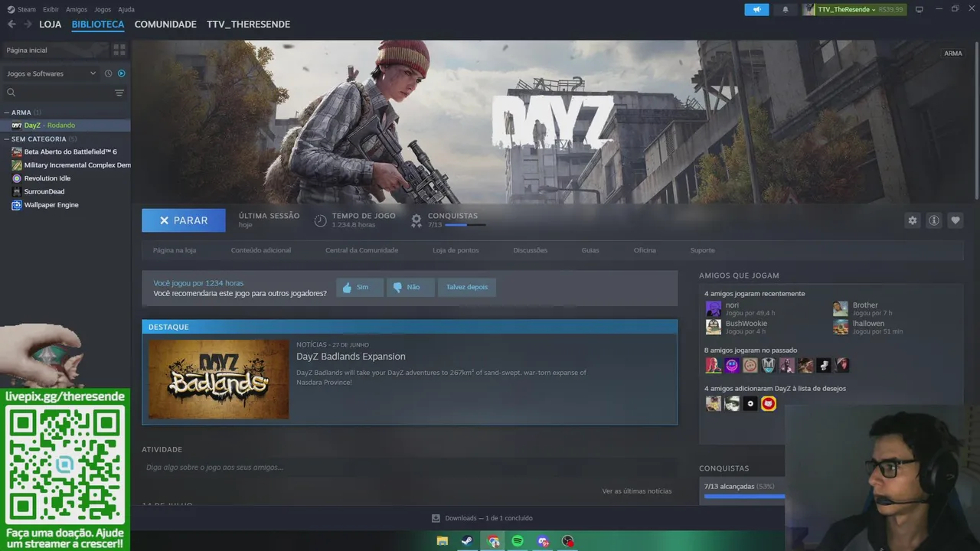Click the 7/13 alcançadas progress bar
The width and height of the screenshot is (980, 551).
click(x=744, y=496)
